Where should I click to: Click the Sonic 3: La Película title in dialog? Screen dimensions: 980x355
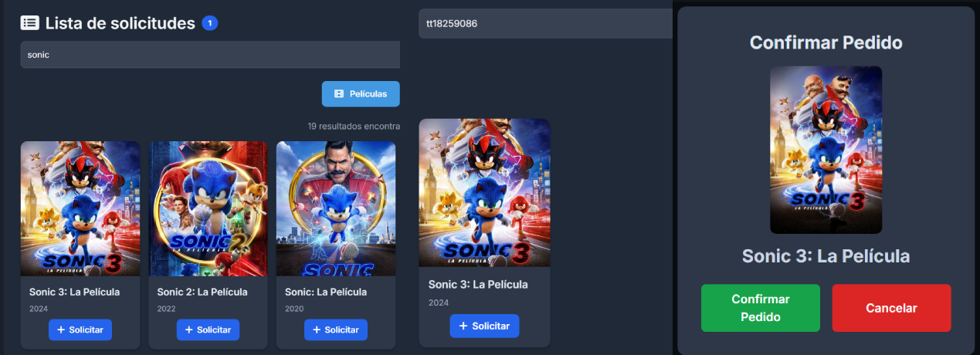(x=826, y=256)
